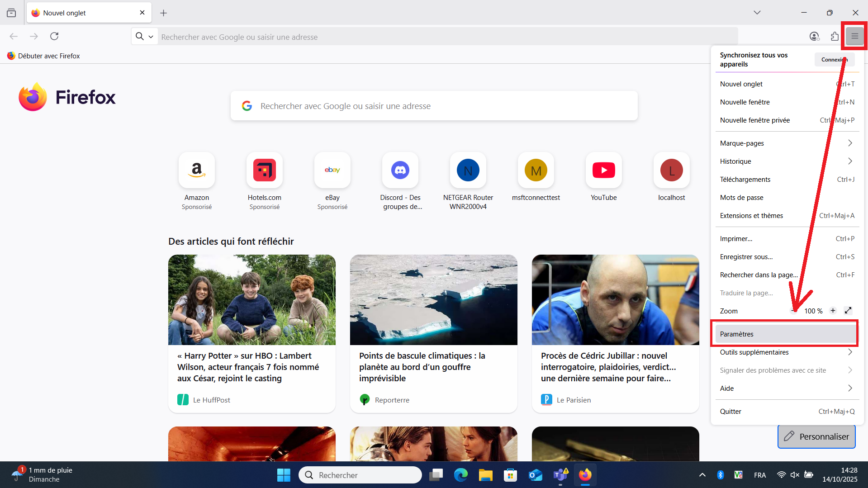Launch Microsoft Edge from the taskbar
This screenshot has width=868, height=488.
(x=460, y=475)
